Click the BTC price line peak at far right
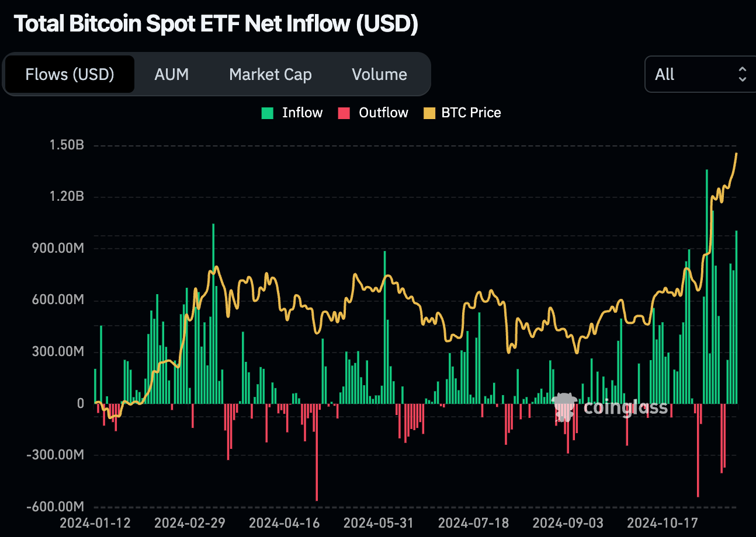The image size is (756, 537). coord(736,154)
